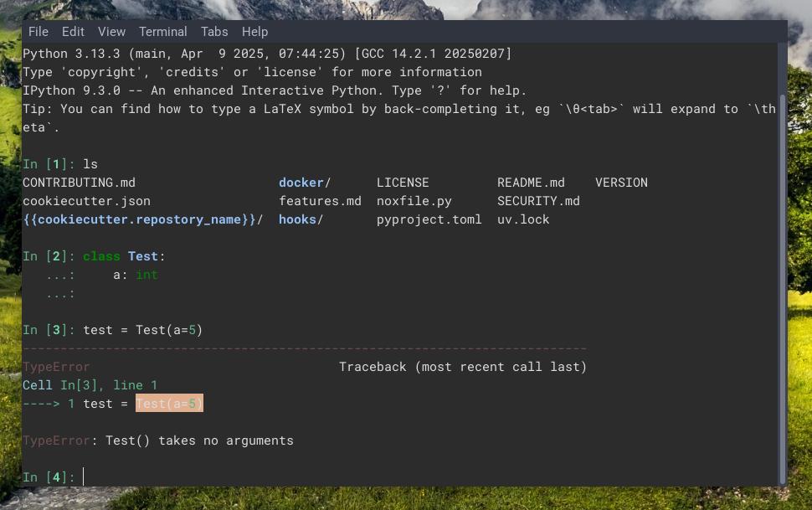Select the hooks/ directory name
812x510 pixels.
[299, 219]
